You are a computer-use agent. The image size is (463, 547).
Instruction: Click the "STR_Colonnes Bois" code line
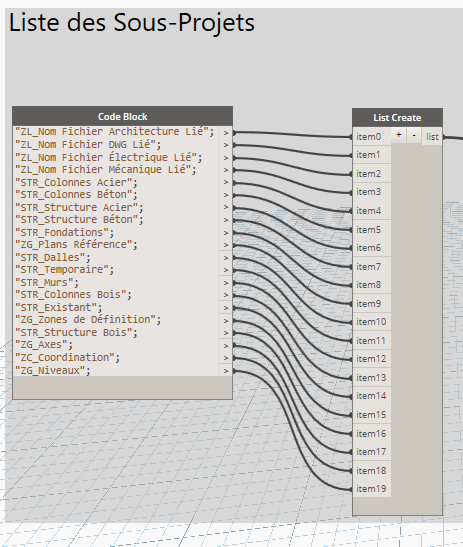coord(73,295)
